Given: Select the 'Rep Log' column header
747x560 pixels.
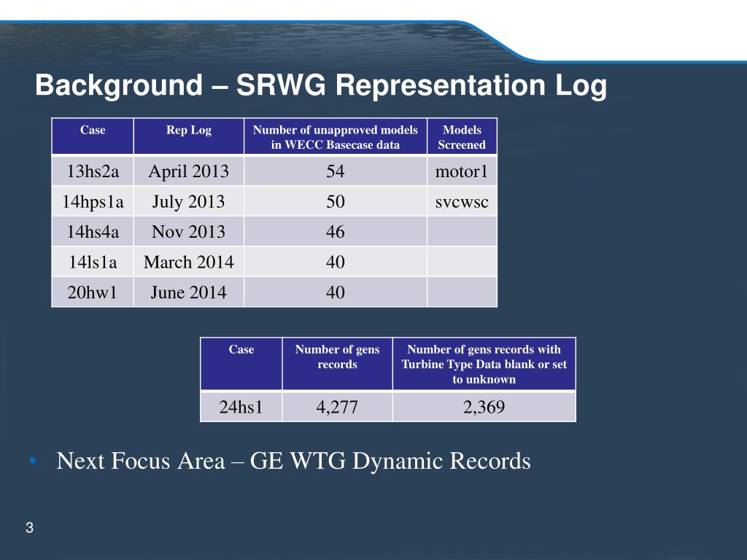Looking at the screenshot, I should [x=189, y=136].
